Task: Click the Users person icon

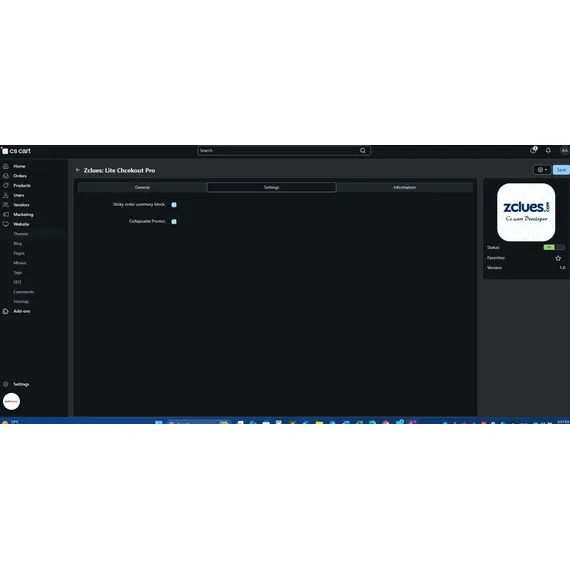Action: [6, 195]
